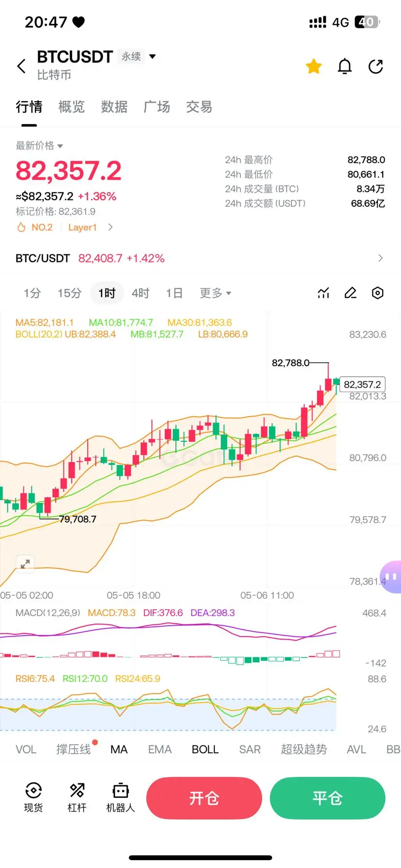Tap the 24h 最低价 value 80,661.1
The height and width of the screenshot is (868, 401).
tap(366, 174)
